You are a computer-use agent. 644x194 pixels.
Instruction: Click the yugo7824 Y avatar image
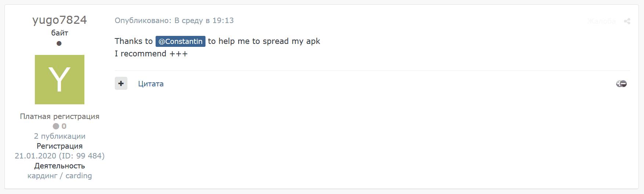[59, 79]
